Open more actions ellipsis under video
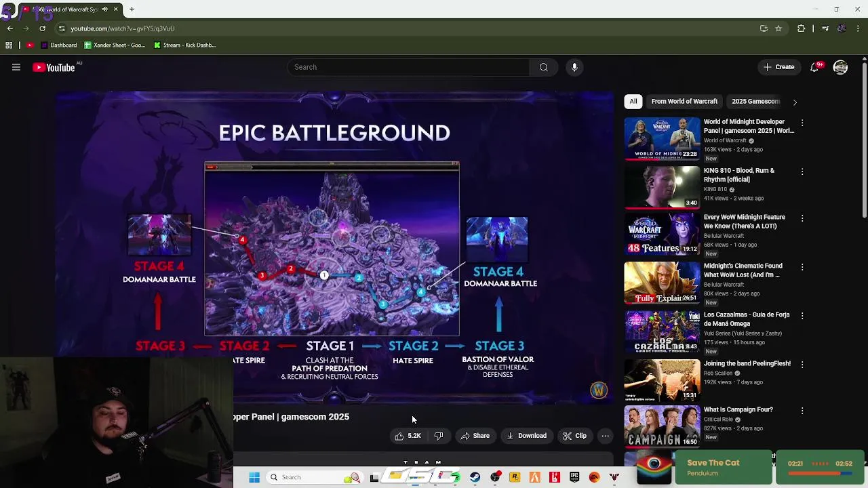 click(605, 436)
